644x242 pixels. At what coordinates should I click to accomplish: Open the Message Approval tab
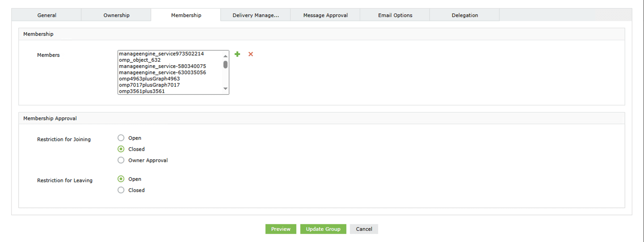[325, 15]
